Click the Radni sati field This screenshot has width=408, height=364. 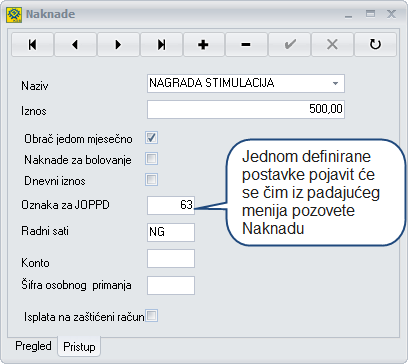click(171, 232)
